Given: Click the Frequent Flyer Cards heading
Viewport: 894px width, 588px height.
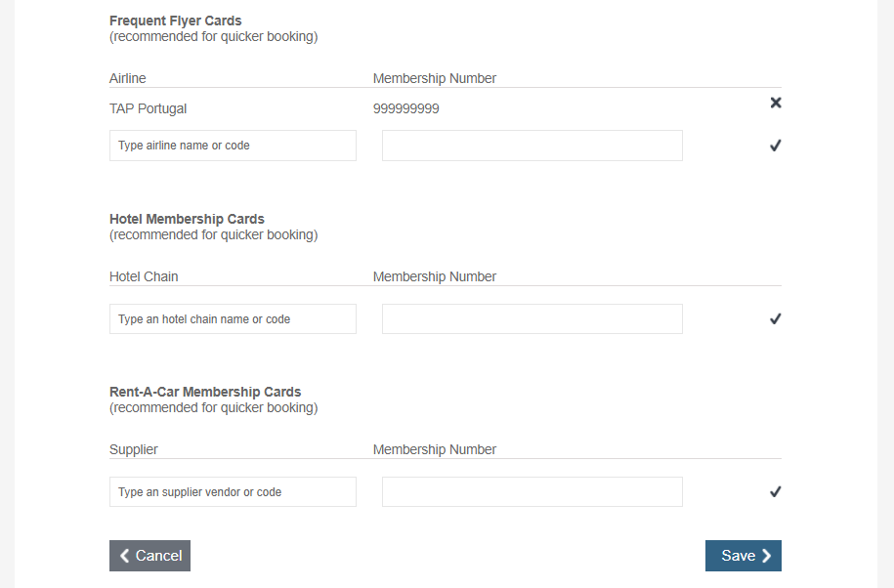Looking at the screenshot, I should 176,21.
